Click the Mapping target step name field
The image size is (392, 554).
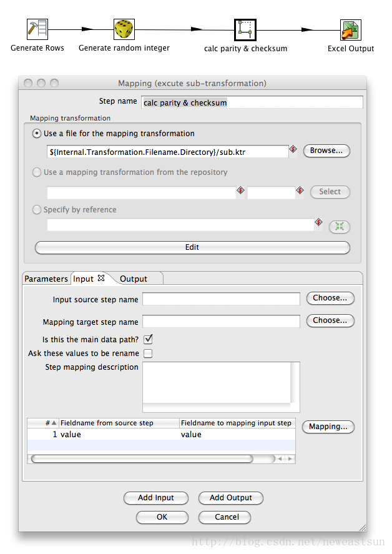pos(221,321)
